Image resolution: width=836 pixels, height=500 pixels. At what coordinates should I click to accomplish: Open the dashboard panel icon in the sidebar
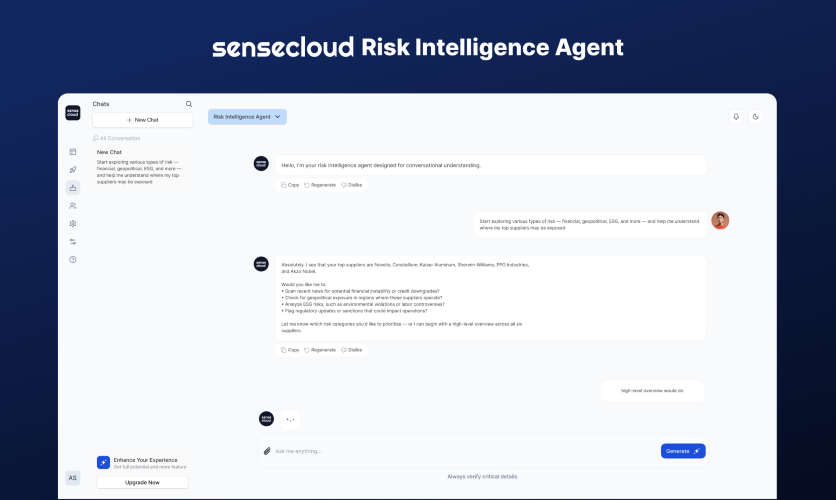coord(73,152)
